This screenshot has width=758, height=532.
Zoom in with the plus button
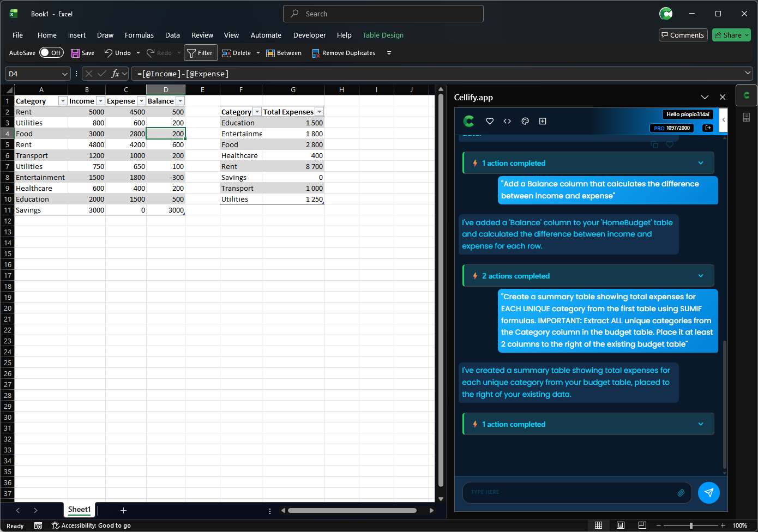point(723,525)
